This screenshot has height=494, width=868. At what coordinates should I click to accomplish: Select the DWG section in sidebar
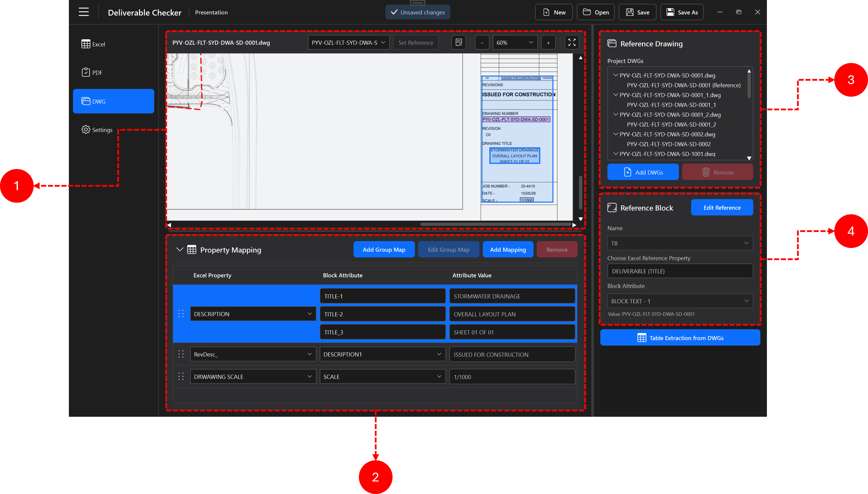(x=113, y=101)
